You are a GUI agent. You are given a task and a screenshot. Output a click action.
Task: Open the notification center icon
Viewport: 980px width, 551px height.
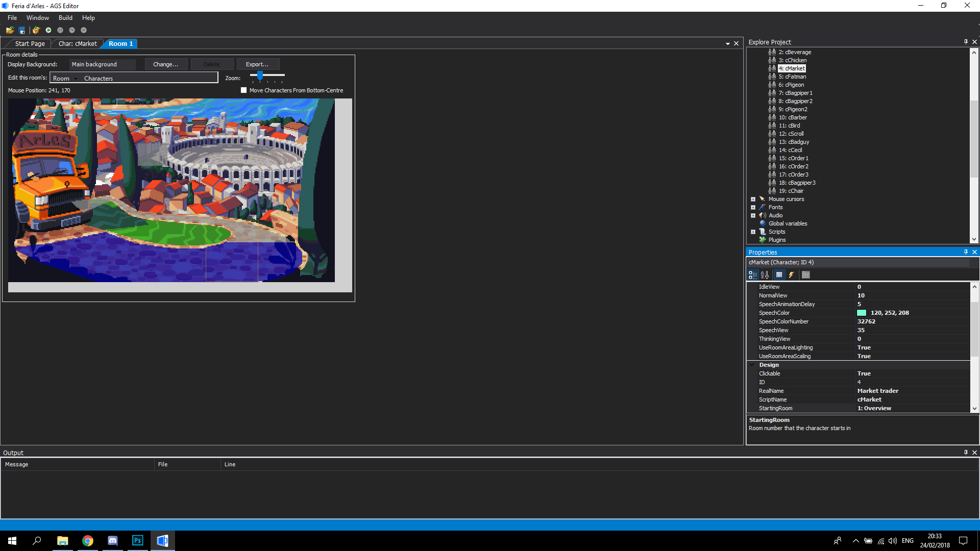pyautogui.click(x=963, y=541)
